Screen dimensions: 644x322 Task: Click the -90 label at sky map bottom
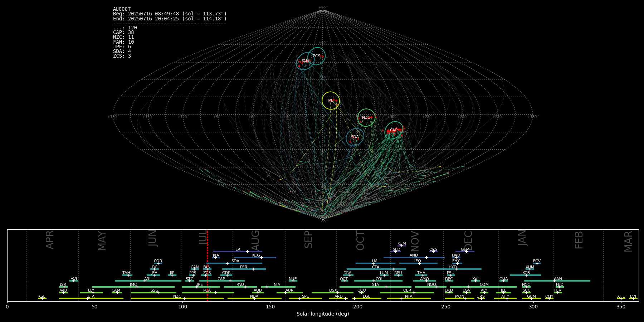point(322,222)
